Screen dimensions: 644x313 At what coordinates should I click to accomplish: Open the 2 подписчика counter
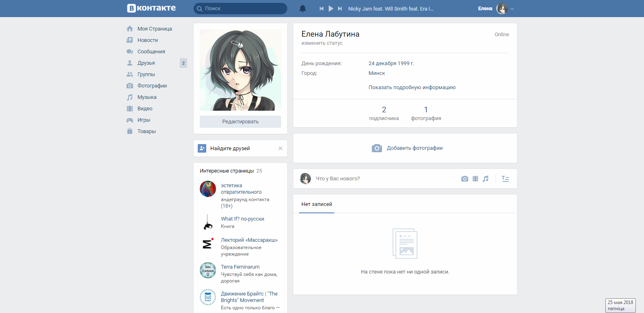(x=384, y=113)
